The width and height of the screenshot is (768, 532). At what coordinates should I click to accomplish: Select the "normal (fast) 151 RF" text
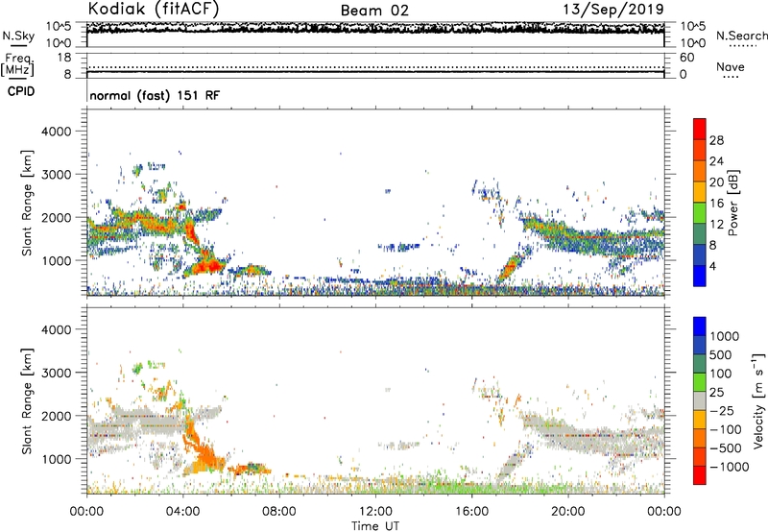click(155, 95)
